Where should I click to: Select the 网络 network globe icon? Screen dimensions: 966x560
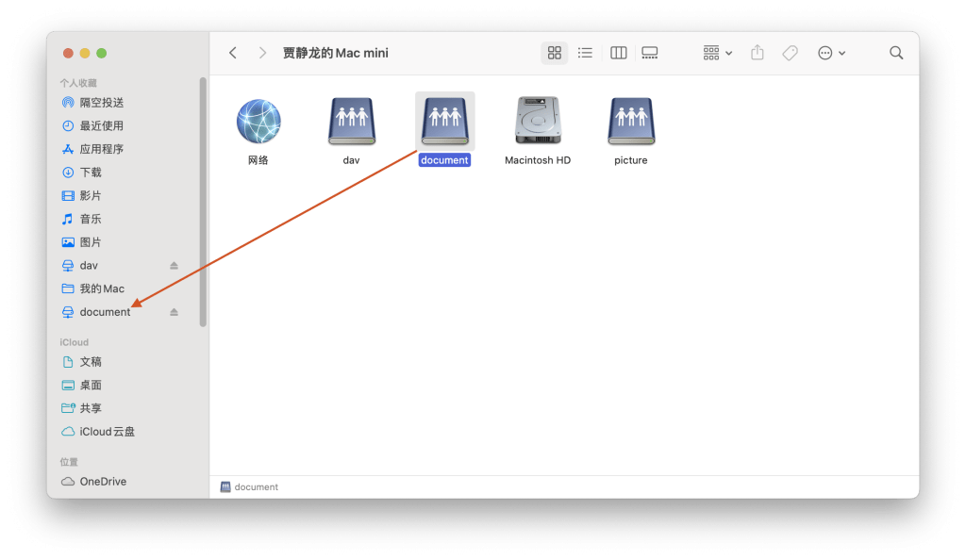pos(258,122)
